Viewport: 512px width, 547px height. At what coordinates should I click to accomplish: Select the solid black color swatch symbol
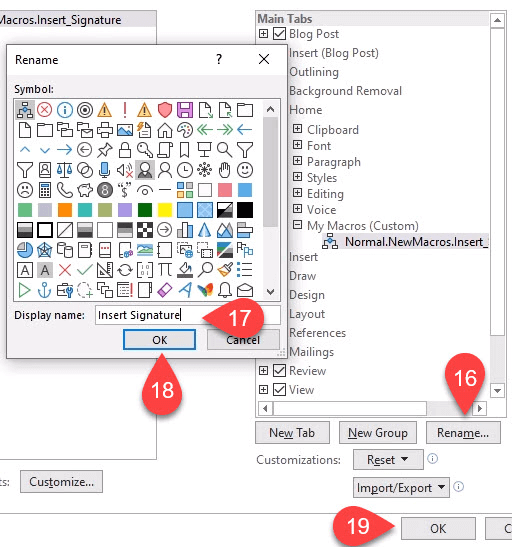[245, 210]
